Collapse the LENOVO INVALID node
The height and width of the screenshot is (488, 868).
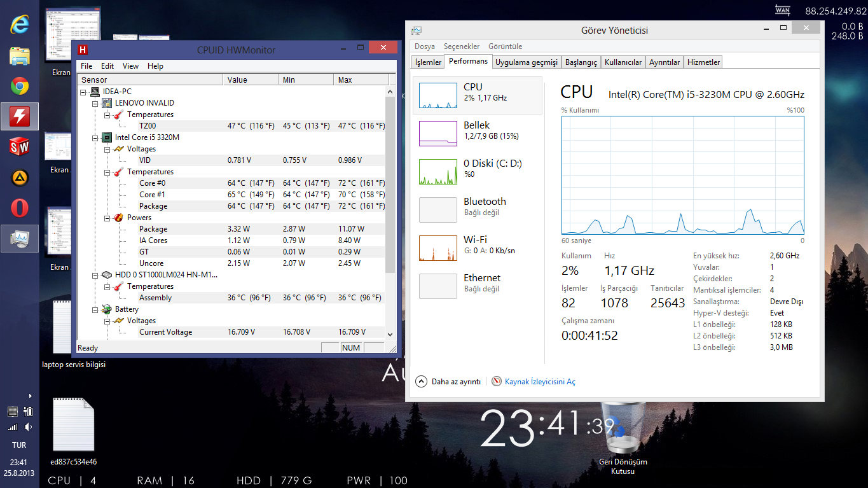point(95,103)
